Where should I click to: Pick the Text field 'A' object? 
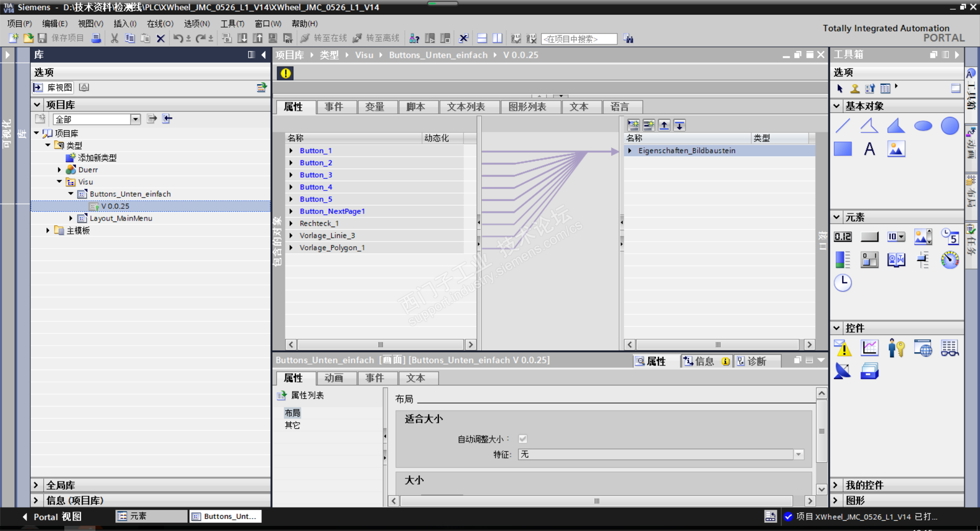click(x=869, y=149)
